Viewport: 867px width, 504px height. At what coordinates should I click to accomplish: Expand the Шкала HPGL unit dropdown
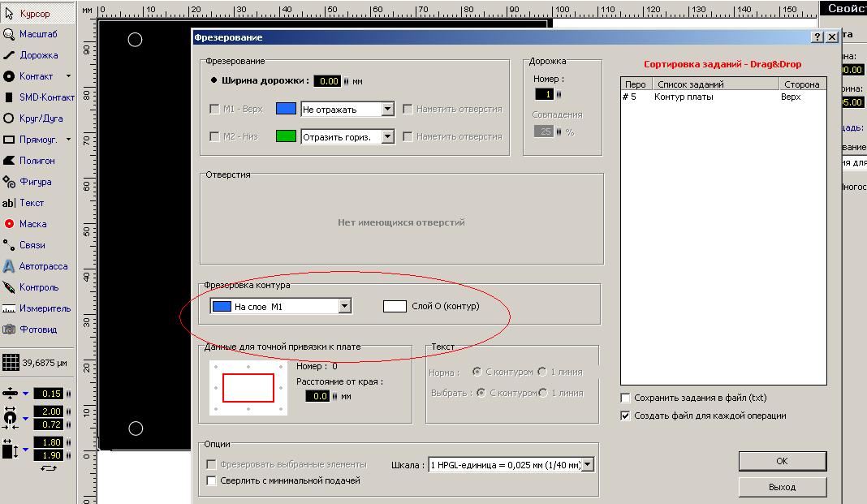(x=588, y=465)
